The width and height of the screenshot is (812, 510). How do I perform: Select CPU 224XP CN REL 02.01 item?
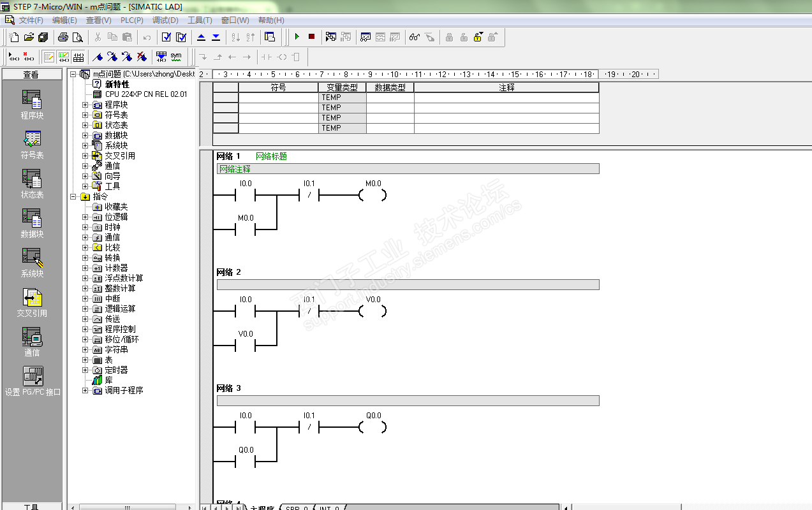146,94
